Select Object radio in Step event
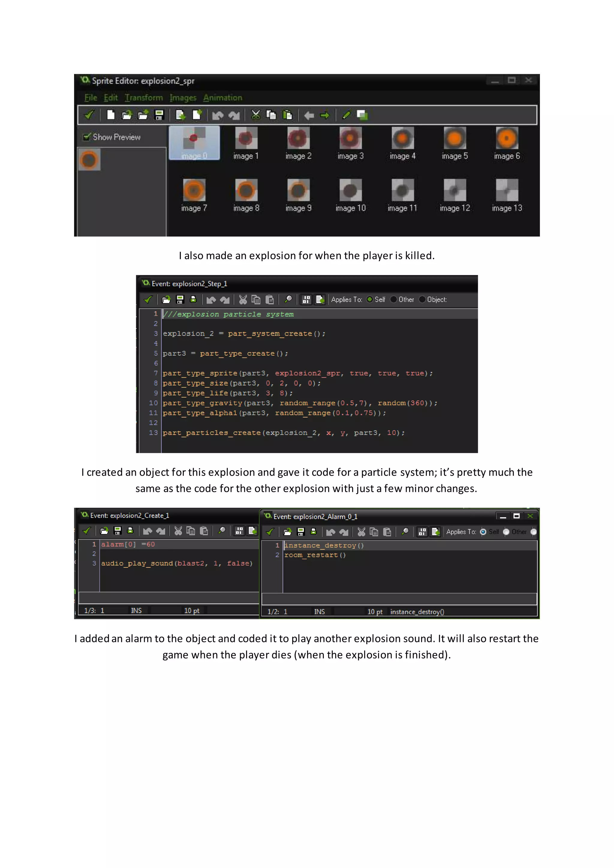This screenshot has height=868, width=614. pos(422,299)
